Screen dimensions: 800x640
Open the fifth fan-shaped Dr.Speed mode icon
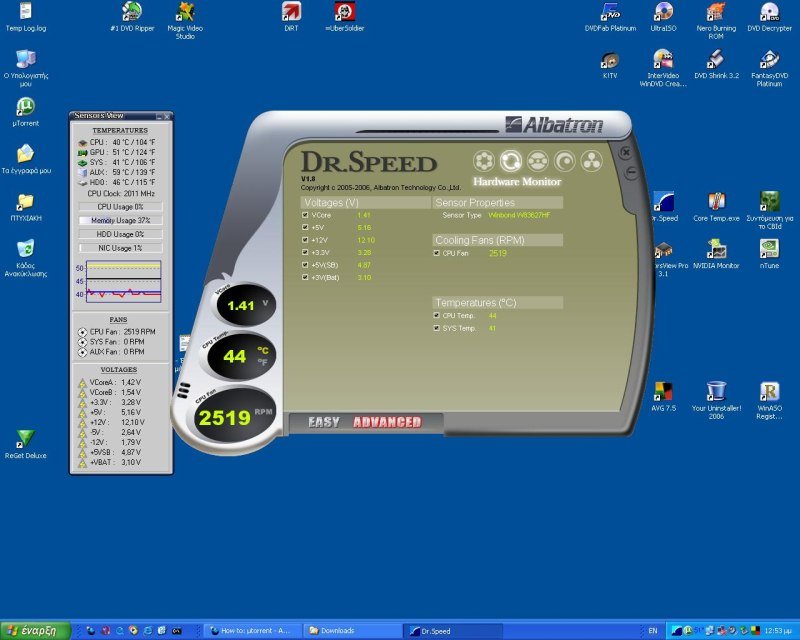pyautogui.click(x=592, y=161)
